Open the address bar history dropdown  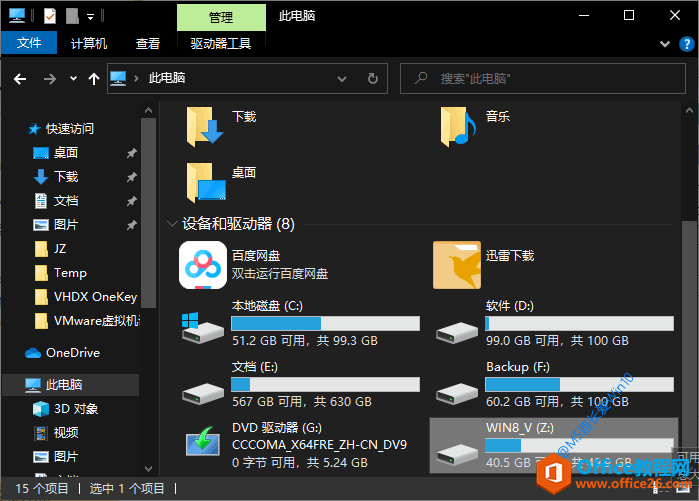(342, 79)
